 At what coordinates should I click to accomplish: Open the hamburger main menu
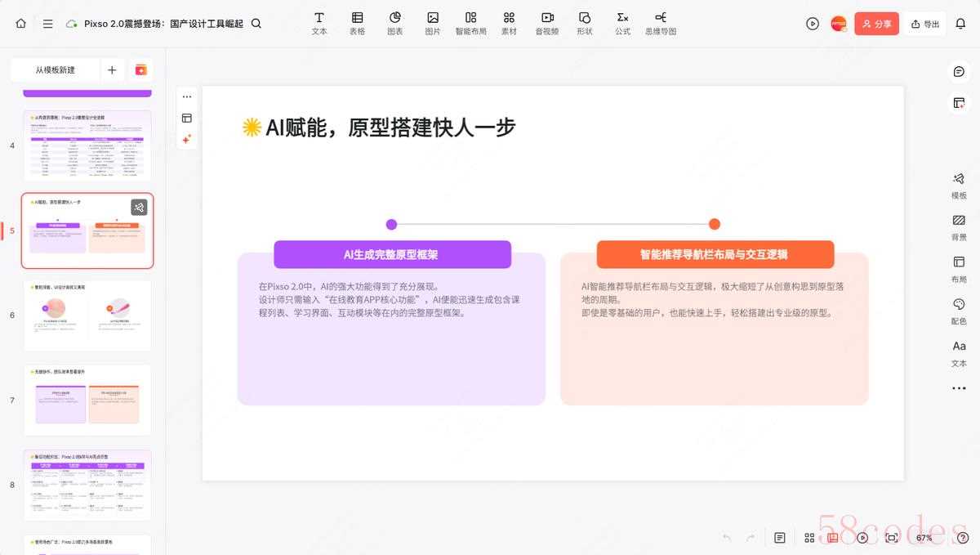coord(48,24)
